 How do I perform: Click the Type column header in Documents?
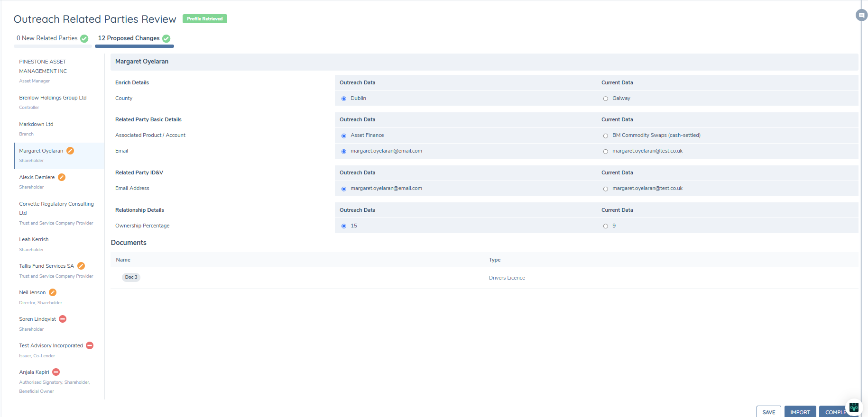[x=495, y=260]
